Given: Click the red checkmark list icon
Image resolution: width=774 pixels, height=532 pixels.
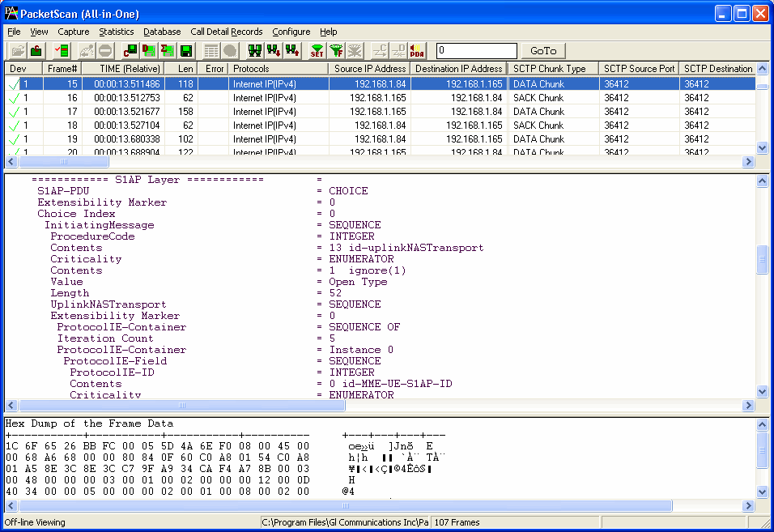Looking at the screenshot, I should [x=62, y=51].
